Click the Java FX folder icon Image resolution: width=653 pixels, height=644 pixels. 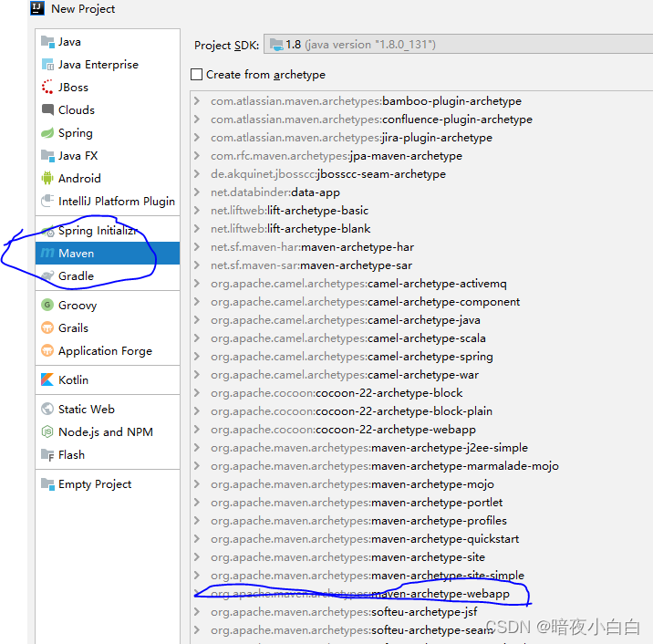pos(47,156)
